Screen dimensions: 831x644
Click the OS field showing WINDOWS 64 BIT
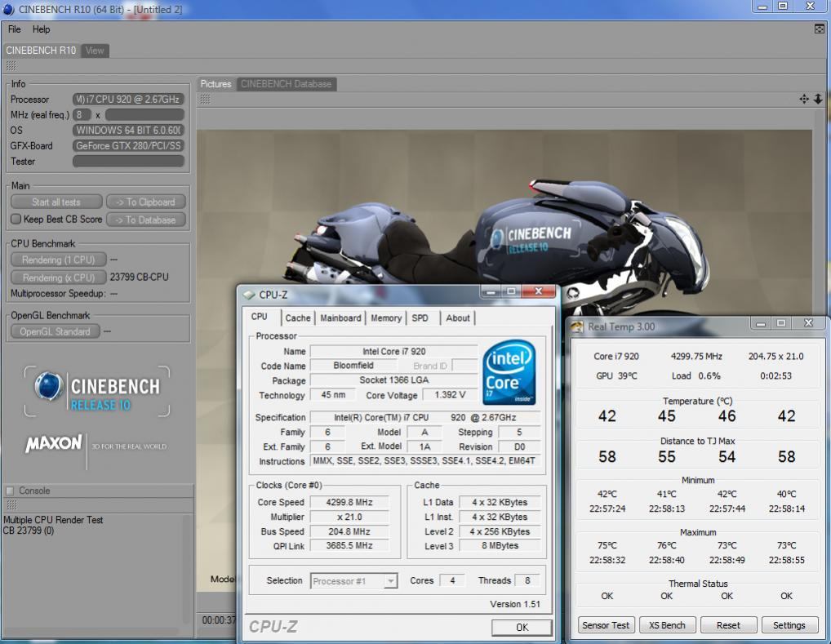coord(128,131)
